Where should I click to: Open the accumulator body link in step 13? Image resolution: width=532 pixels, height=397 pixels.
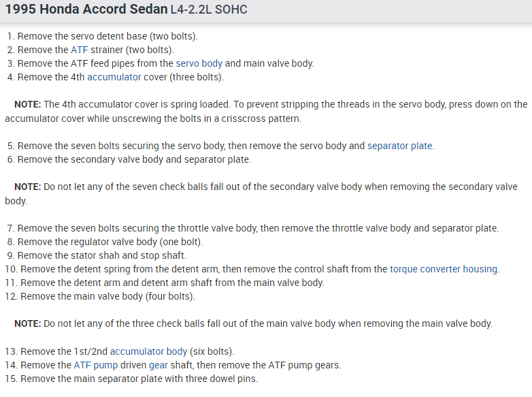[x=148, y=351]
